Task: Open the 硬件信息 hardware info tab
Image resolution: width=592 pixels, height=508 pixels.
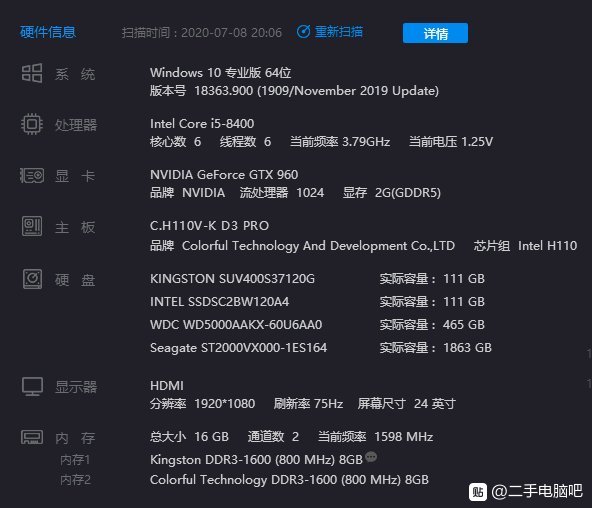Action: coord(48,32)
